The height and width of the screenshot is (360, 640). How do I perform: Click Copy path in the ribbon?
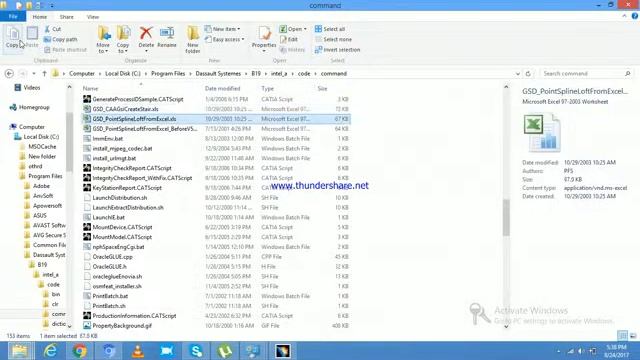point(60,39)
